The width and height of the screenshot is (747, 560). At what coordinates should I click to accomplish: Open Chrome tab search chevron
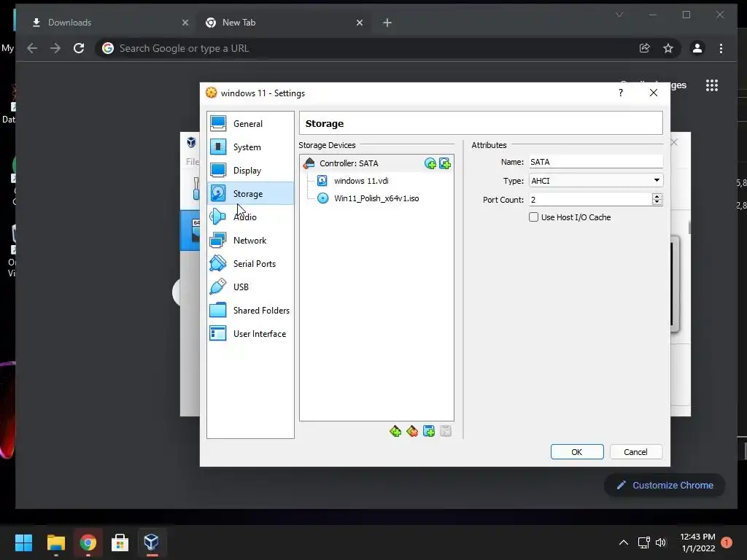coord(619,15)
